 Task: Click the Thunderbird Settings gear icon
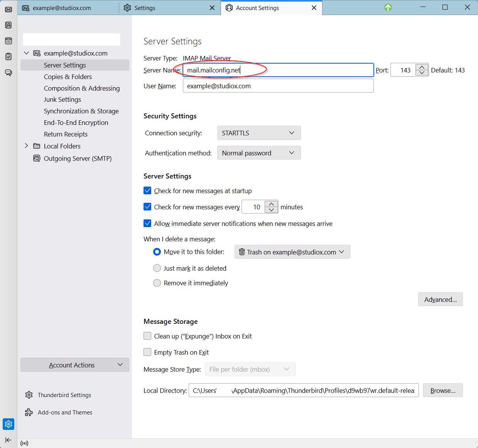(29, 395)
